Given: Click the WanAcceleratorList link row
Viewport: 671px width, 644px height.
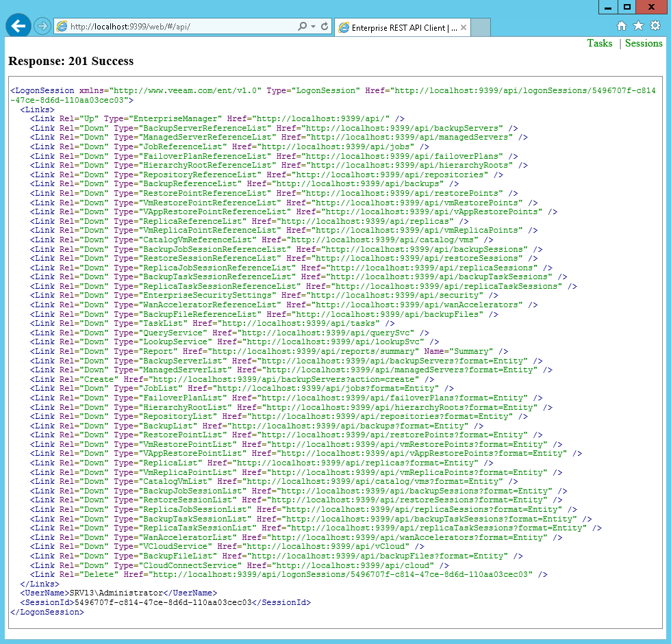Looking at the screenshot, I should (296, 537).
